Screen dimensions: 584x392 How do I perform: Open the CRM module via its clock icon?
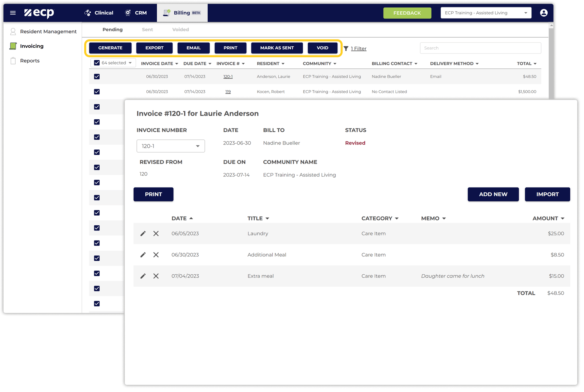click(x=128, y=13)
